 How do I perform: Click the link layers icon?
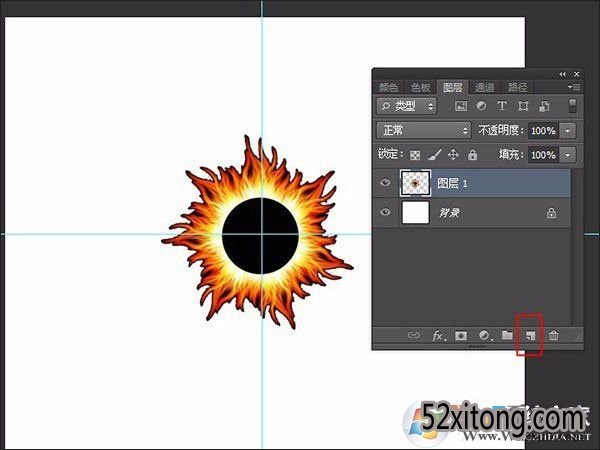point(414,335)
